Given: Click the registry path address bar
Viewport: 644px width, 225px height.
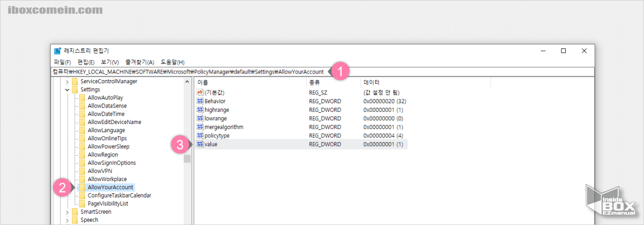Looking at the screenshot, I should click(x=323, y=71).
